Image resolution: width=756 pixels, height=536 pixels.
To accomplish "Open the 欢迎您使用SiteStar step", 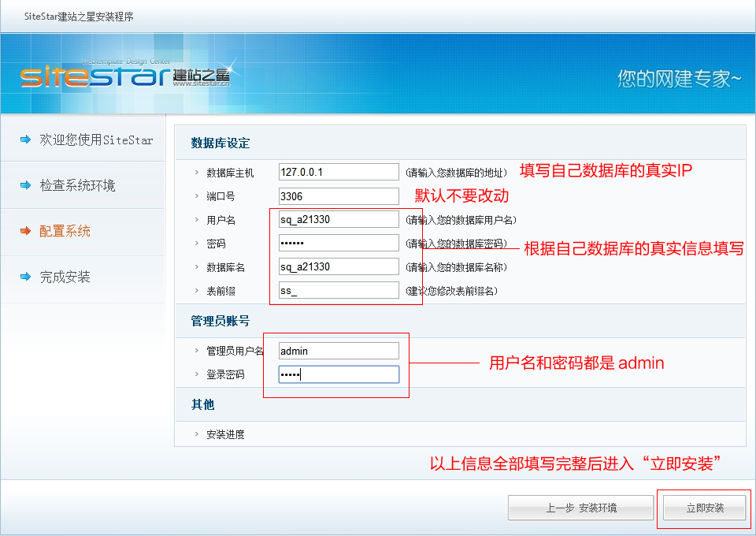I will pos(96,140).
